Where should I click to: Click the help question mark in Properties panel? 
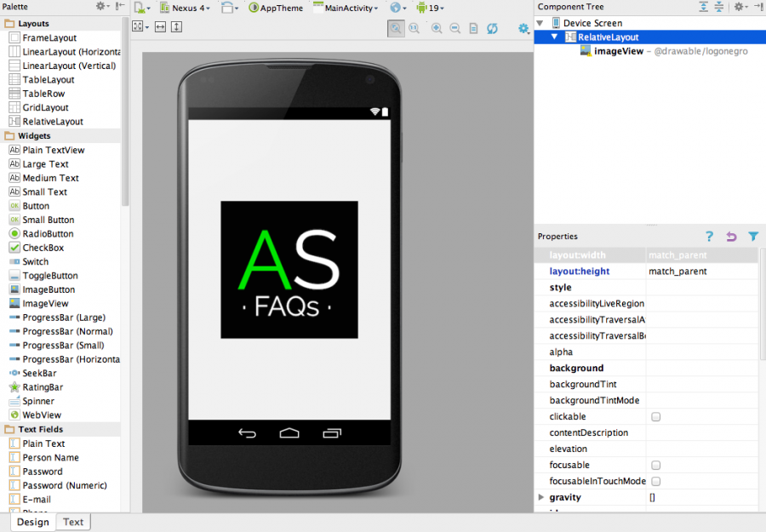(x=709, y=236)
